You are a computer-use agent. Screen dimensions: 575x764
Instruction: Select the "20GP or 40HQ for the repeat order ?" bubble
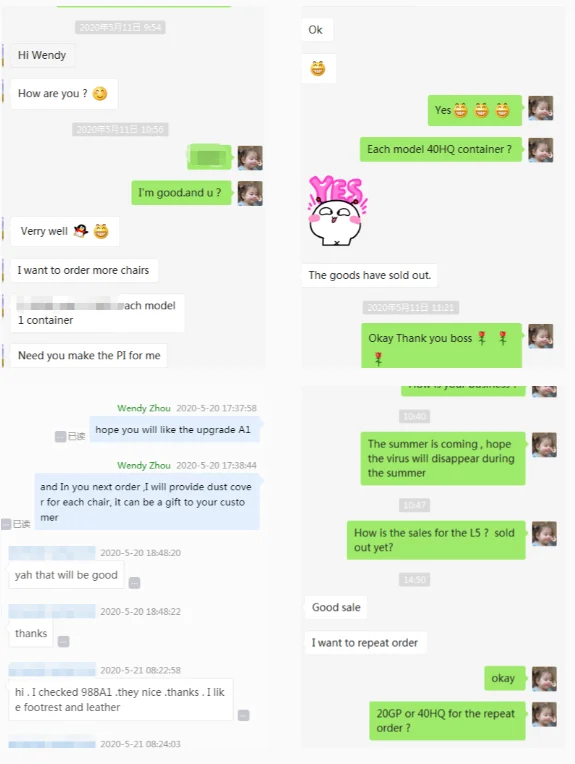click(x=446, y=721)
